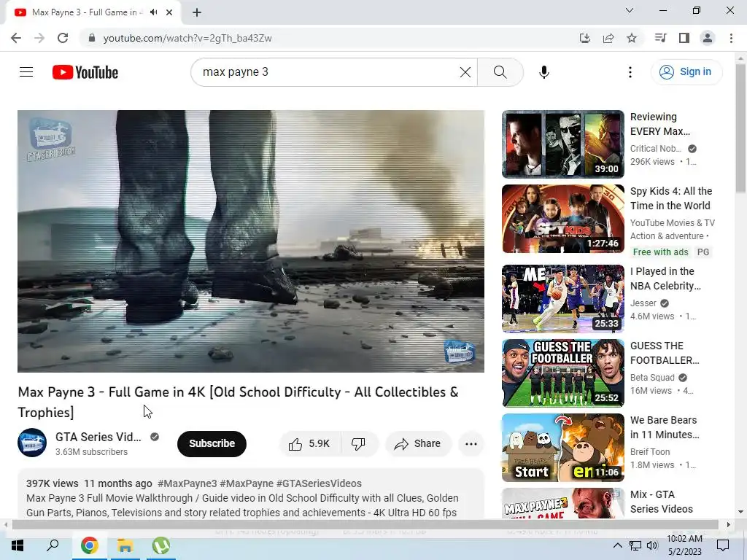Open uTorrent from taskbar
747x560 pixels.
[161, 545]
